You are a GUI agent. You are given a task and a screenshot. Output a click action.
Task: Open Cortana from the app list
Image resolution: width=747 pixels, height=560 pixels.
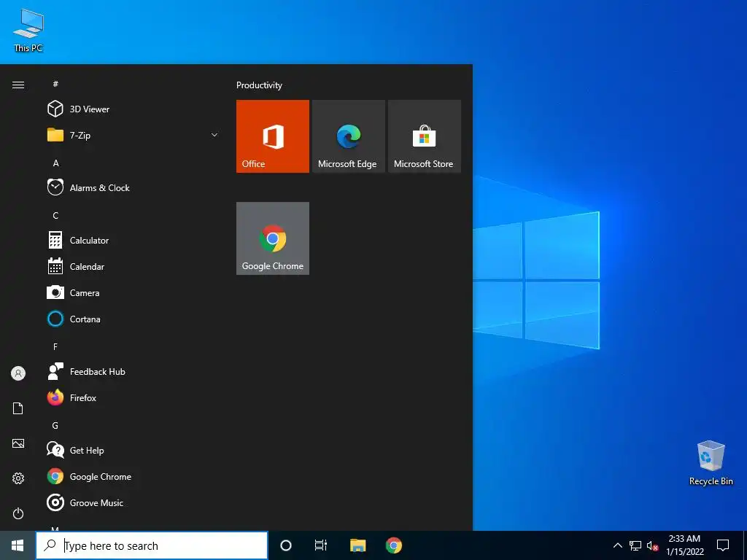coord(133,319)
